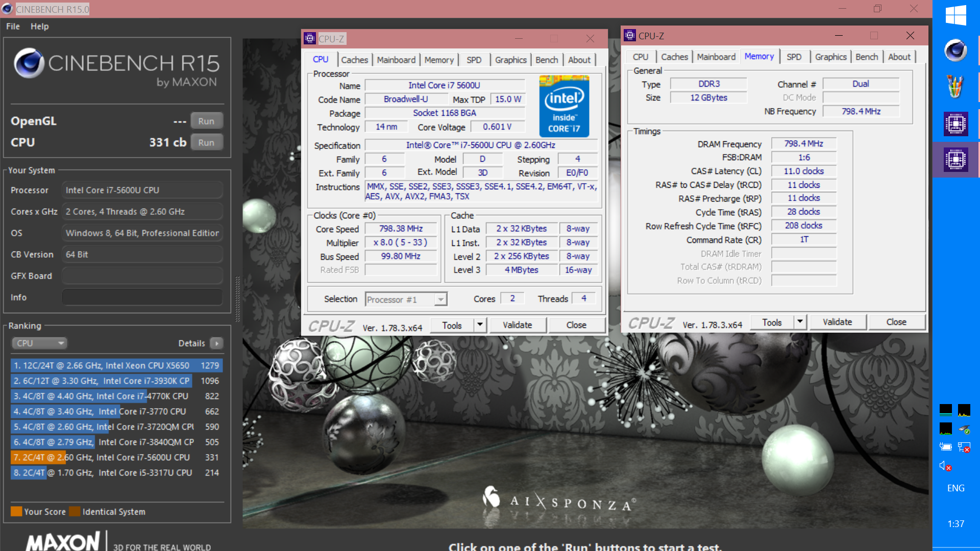
Task: Switch to SPD tab in right CPU-Z
Action: tap(794, 57)
